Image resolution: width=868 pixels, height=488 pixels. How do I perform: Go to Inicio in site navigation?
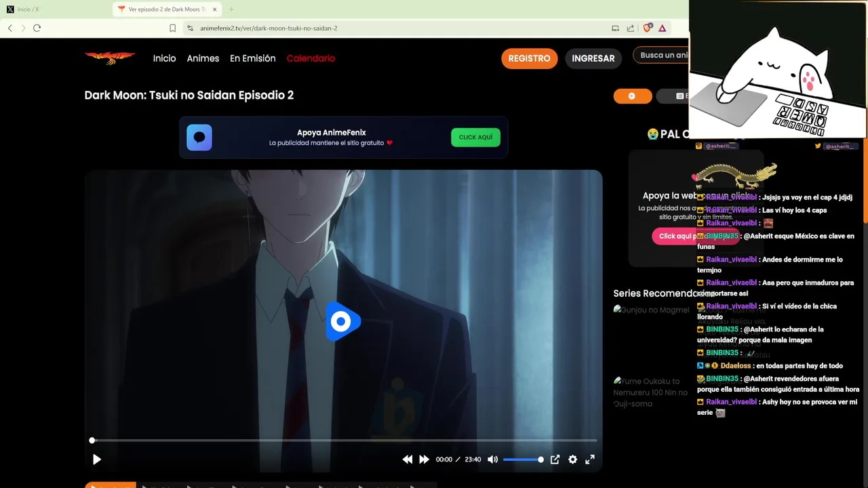[x=164, y=58]
